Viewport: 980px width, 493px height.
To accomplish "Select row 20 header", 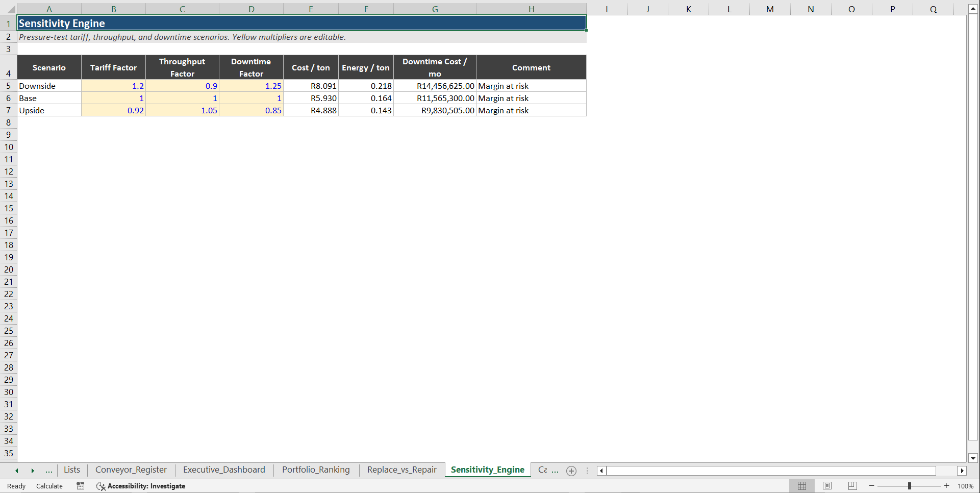I will click(9, 269).
